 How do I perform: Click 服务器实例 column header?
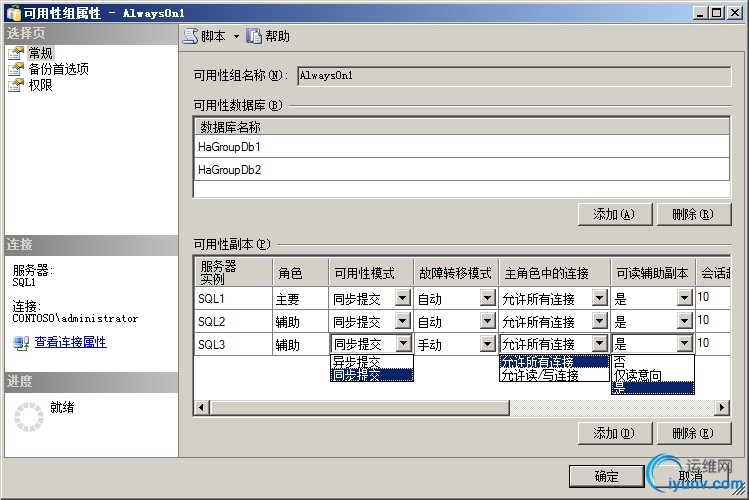point(234,272)
